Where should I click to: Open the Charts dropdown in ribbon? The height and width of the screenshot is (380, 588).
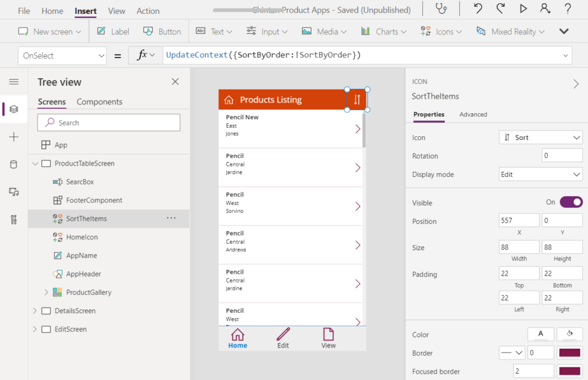pyautogui.click(x=383, y=31)
